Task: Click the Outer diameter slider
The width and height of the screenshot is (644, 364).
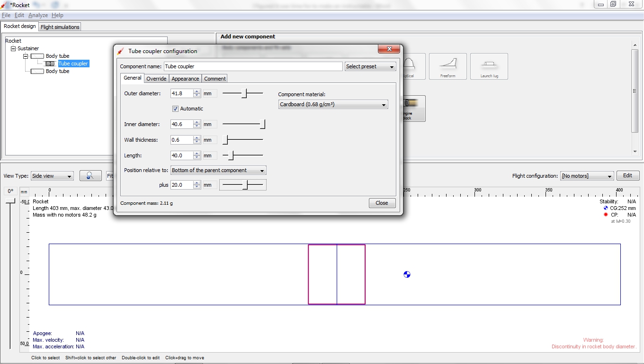Action: click(243, 93)
